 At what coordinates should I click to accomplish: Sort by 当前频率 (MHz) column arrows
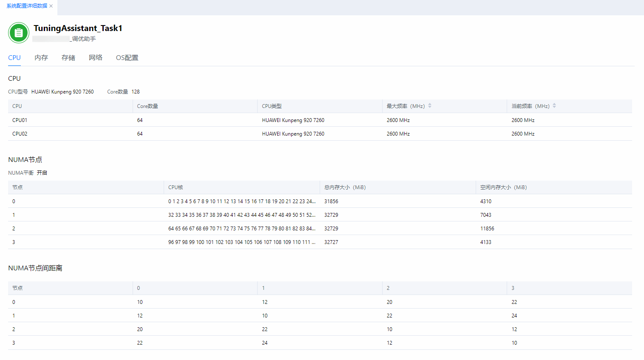(x=554, y=106)
